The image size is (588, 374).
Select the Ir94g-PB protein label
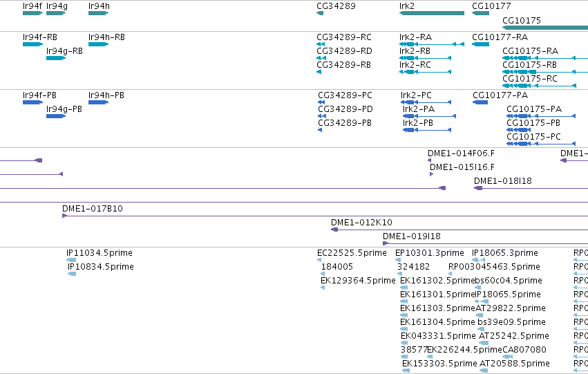[x=64, y=109]
